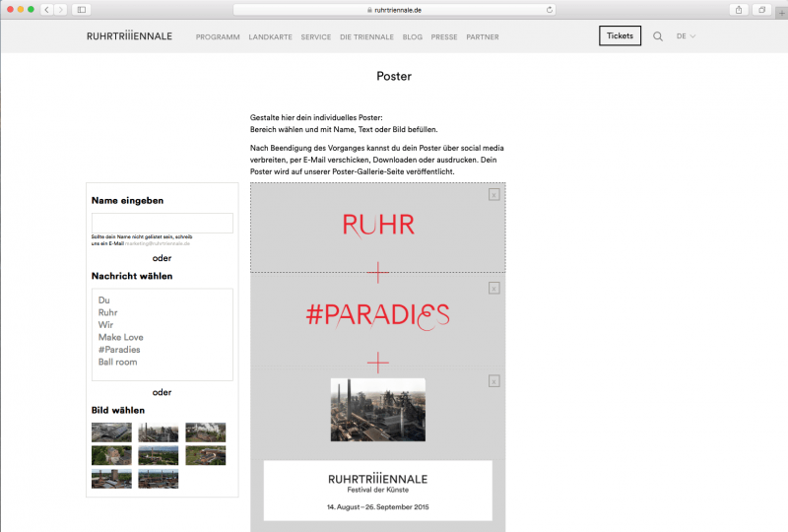The image size is (788, 532).
Task: Click the Safari address bar ruhrtriennale.de
Action: tap(395, 10)
